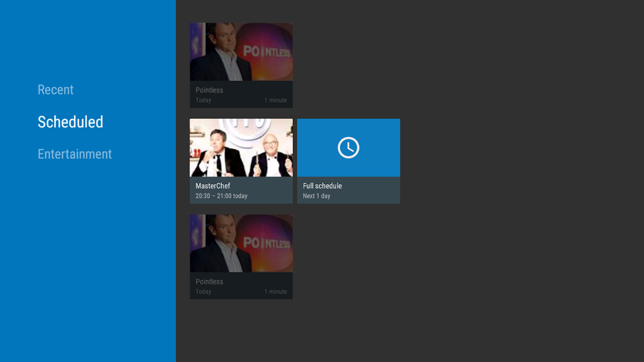Select the Scheduled category

tap(70, 122)
